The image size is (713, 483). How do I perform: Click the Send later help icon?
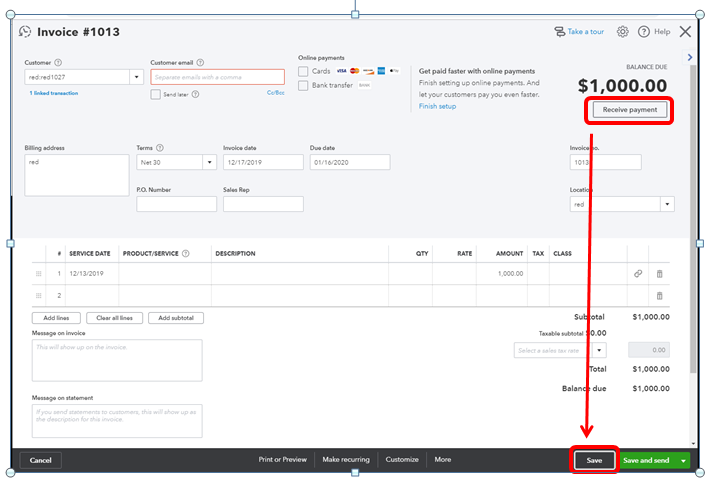(x=196, y=95)
